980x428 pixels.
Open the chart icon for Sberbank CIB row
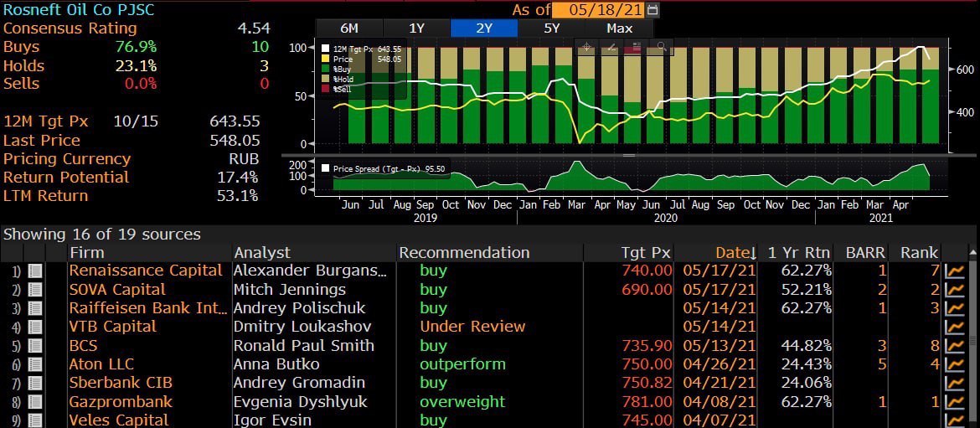(955, 383)
